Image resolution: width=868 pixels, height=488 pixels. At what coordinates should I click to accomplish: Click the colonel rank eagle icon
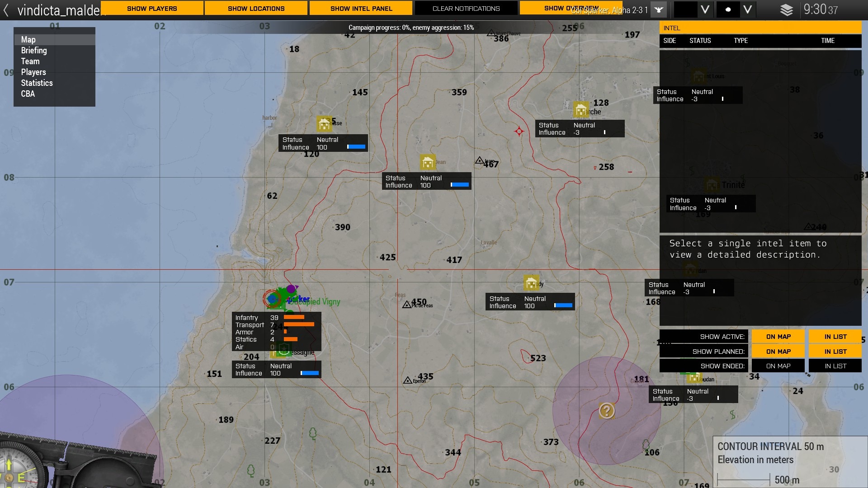click(659, 9)
